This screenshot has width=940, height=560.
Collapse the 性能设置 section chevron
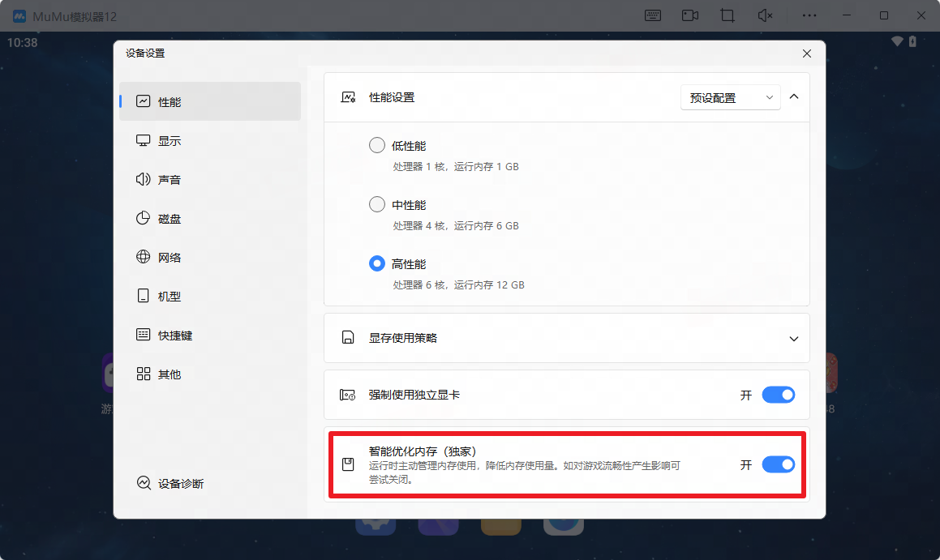[x=794, y=96]
